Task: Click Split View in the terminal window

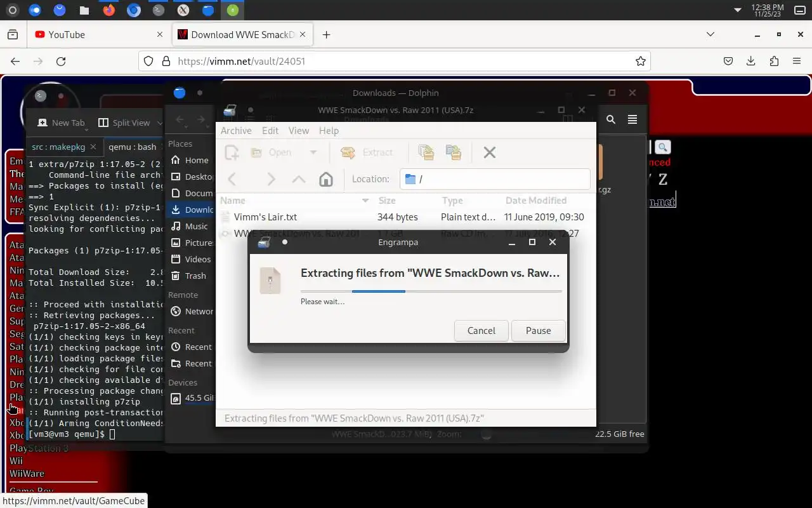Action: [124, 123]
